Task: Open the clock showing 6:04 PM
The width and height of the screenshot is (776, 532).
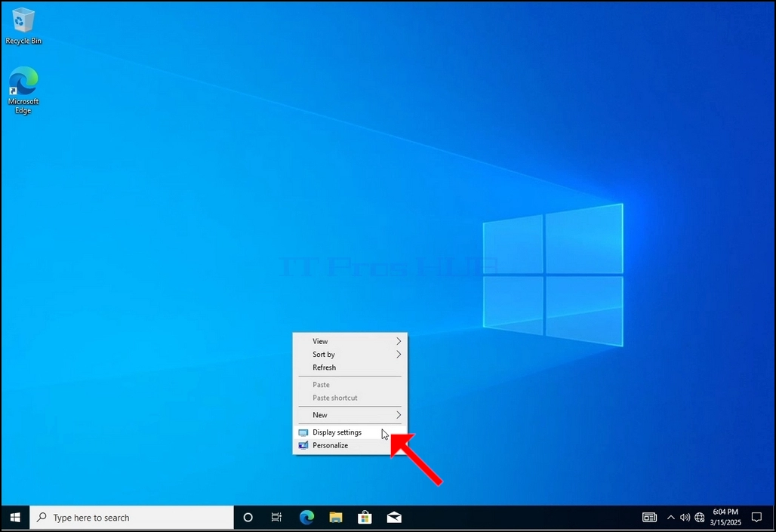Action: click(725, 517)
